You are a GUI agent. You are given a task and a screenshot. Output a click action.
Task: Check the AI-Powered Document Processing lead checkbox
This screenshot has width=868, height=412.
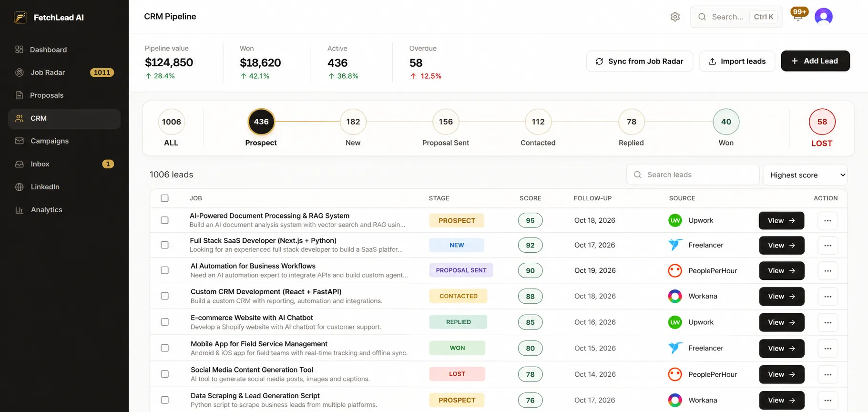click(164, 220)
